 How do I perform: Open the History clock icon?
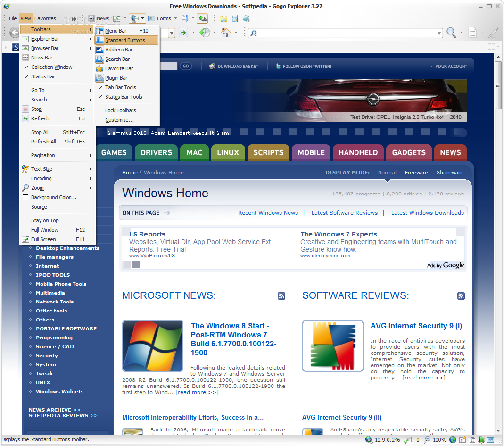pos(205,33)
